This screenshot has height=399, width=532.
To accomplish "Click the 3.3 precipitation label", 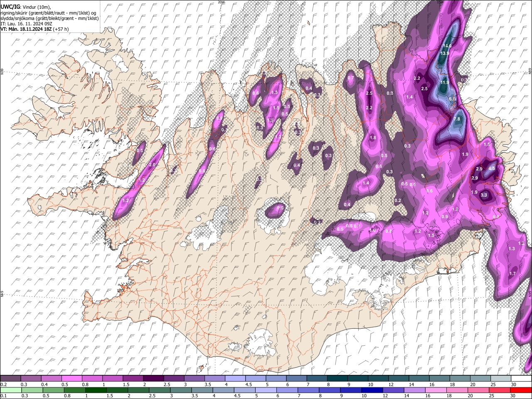I will tap(484, 195).
